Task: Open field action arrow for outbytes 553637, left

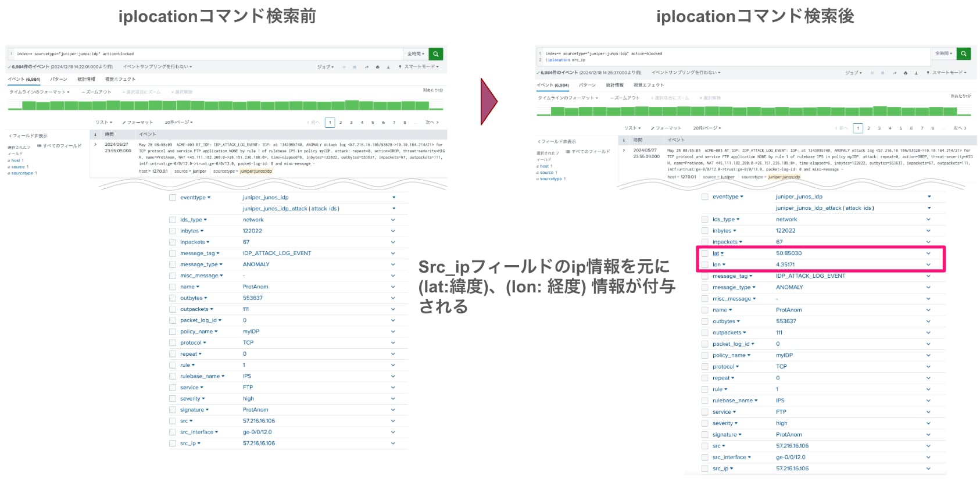Action: click(x=393, y=298)
